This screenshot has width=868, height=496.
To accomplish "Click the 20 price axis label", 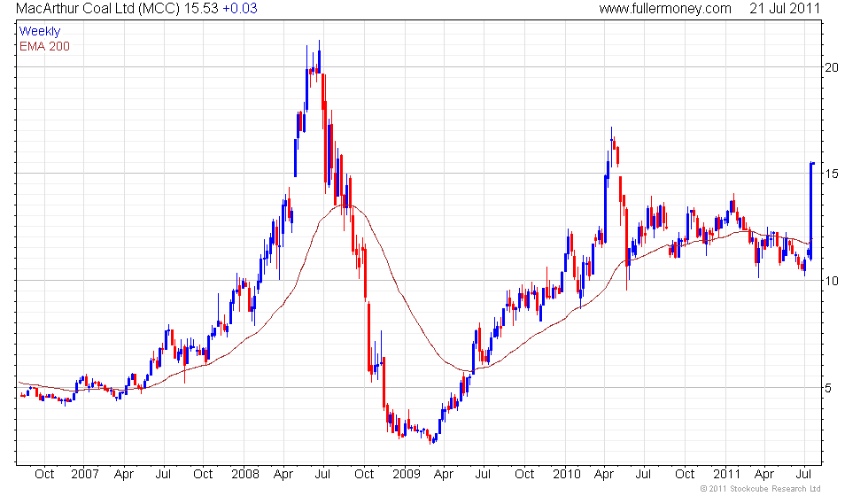I will pyautogui.click(x=832, y=67).
